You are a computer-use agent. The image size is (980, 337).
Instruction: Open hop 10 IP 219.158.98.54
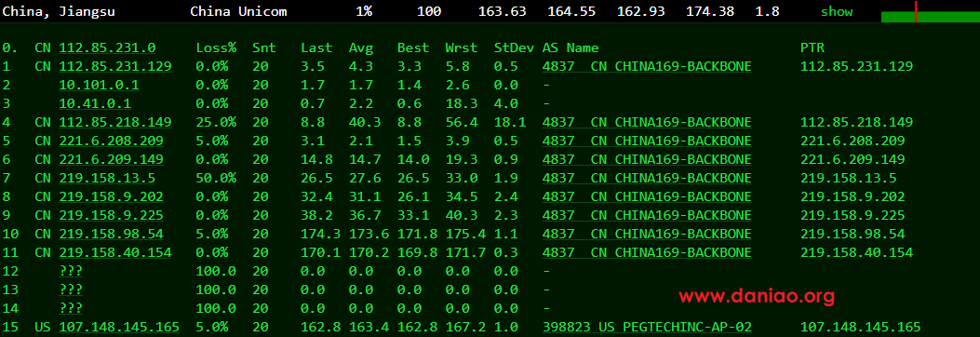point(112,235)
